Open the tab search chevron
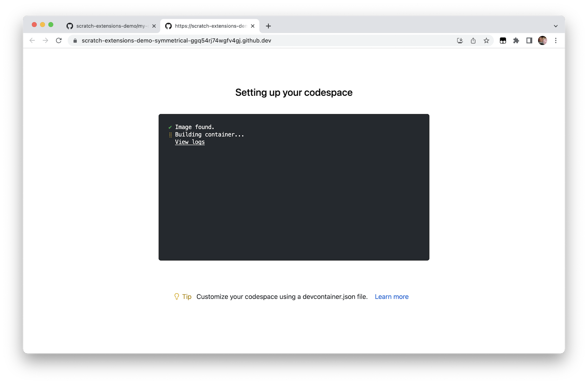This screenshot has width=588, height=384. coord(556,26)
